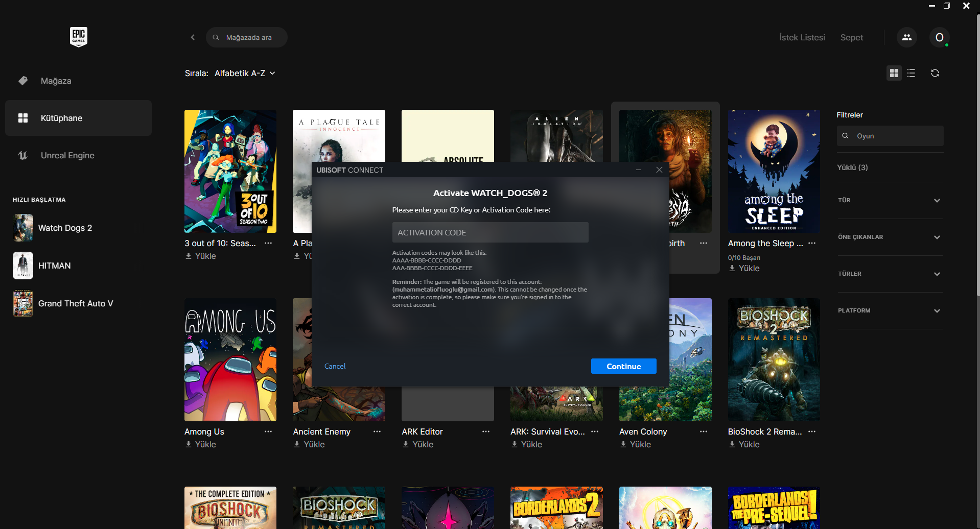Expand the TÜRLER filter
Screen dimensions: 980x529
(x=890, y=274)
